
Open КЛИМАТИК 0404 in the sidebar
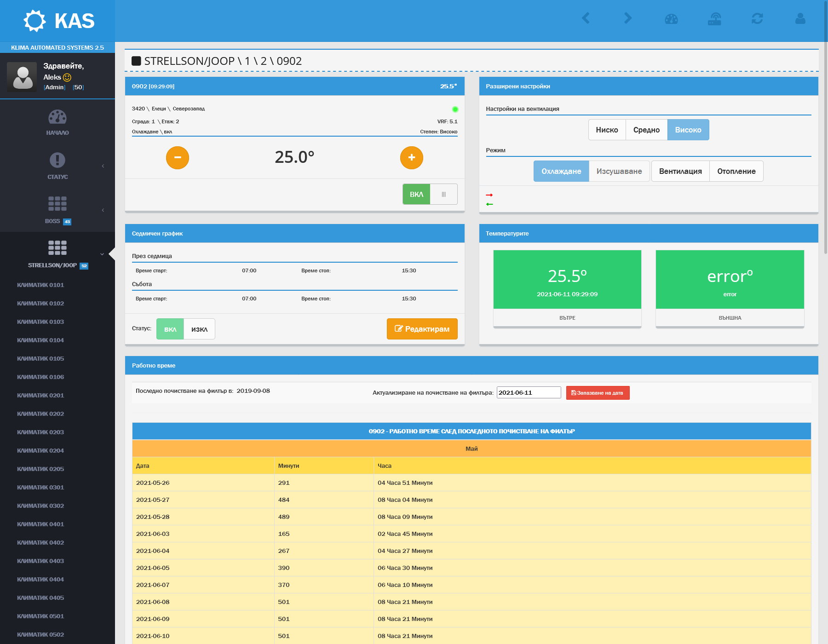[x=40, y=579]
